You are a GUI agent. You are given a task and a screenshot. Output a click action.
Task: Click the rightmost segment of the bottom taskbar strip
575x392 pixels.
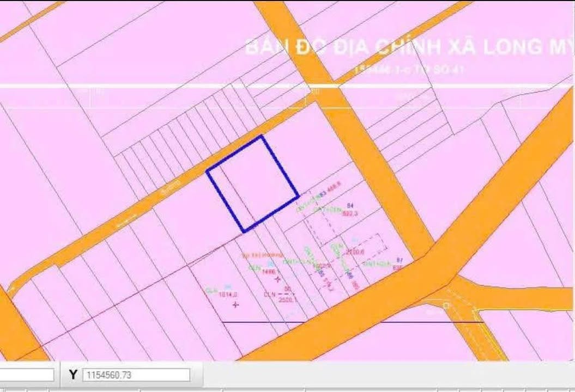tap(561, 388)
